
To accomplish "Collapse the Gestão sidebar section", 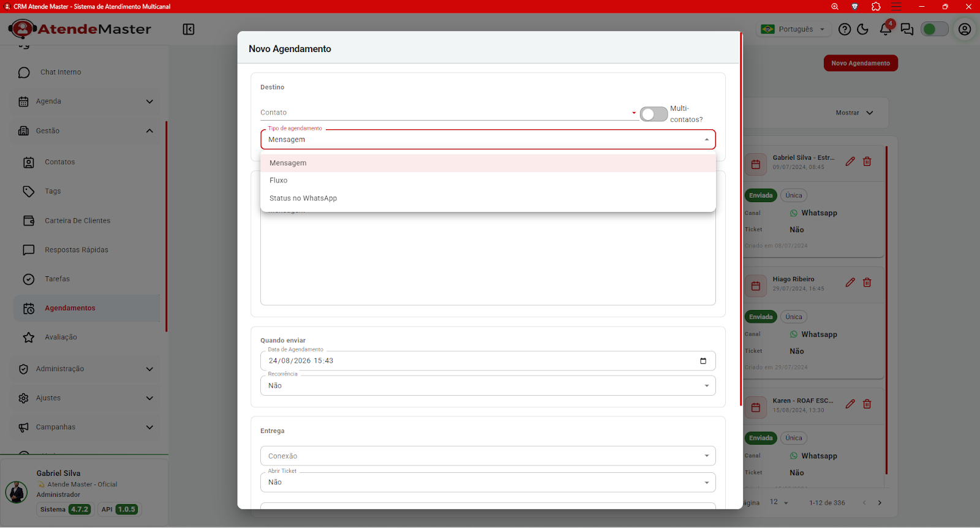I will pyautogui.click(x=86, y=131).
